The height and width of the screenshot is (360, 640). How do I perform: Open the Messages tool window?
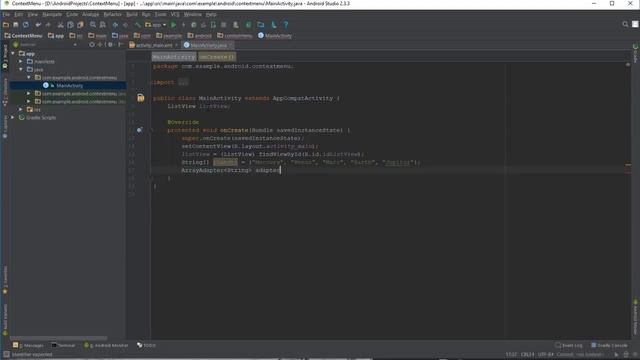coord(28,345)
